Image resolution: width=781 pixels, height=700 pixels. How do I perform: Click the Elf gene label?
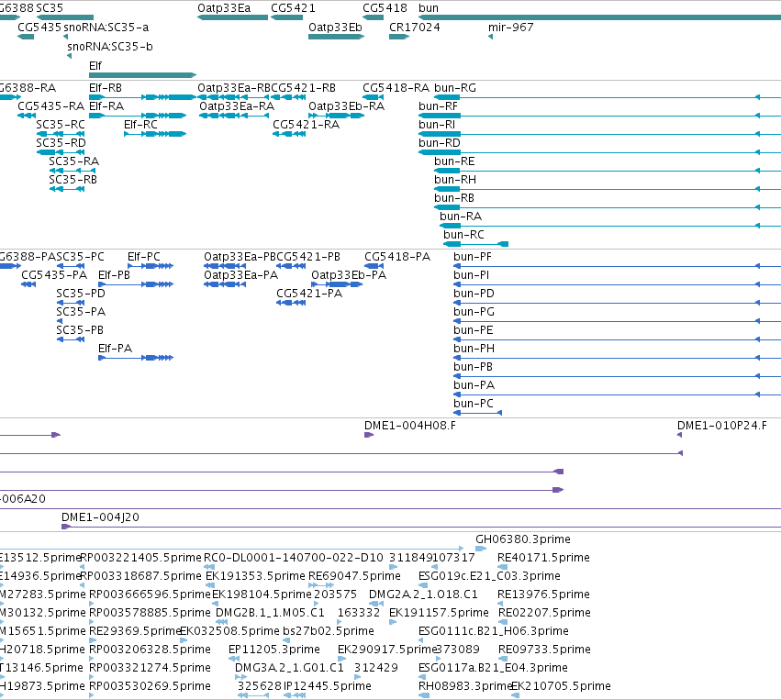pos(95,66)
